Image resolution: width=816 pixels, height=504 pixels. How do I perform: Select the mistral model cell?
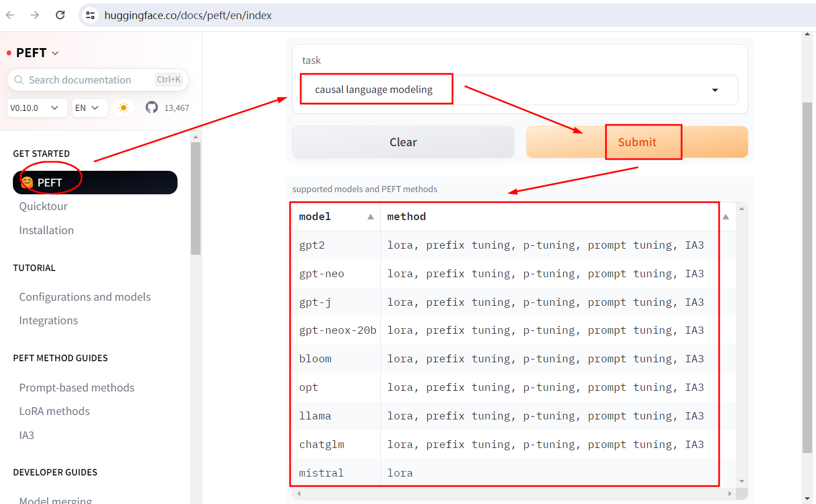coord(337,473)
